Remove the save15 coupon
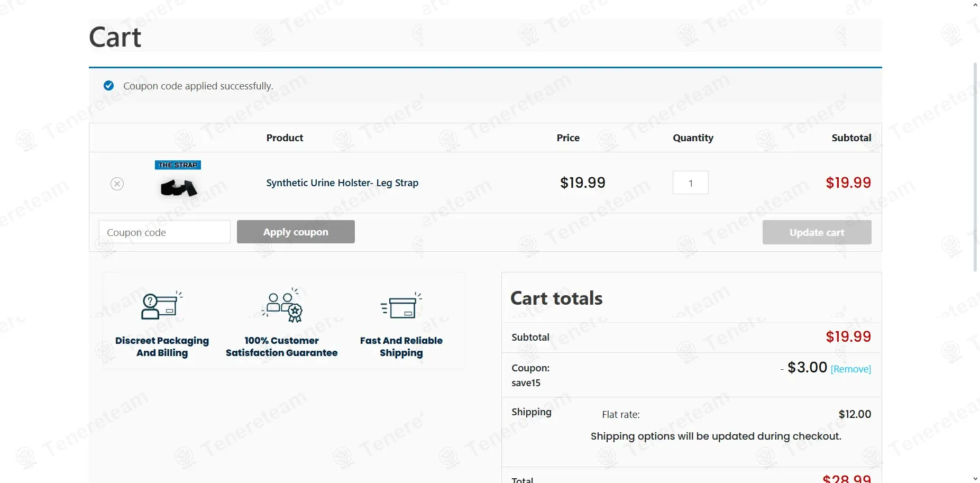Viewport: 980px width, 483px height. click(850, 369)
